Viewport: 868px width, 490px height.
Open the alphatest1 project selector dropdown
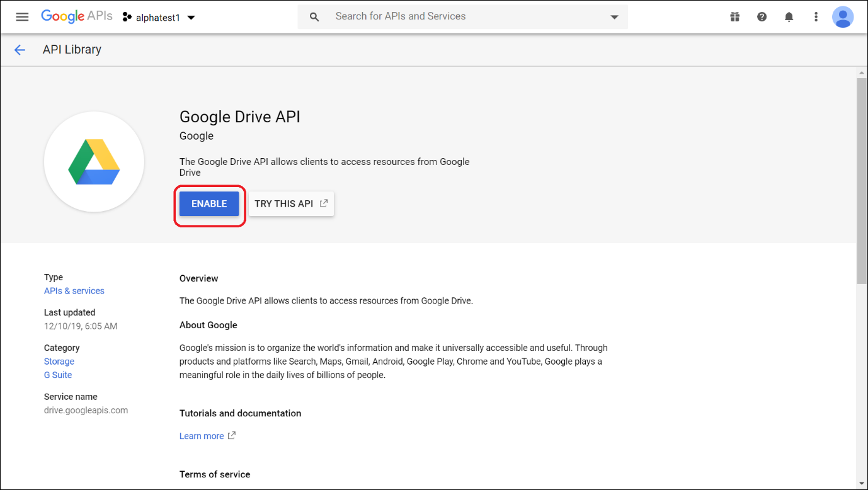159,18
